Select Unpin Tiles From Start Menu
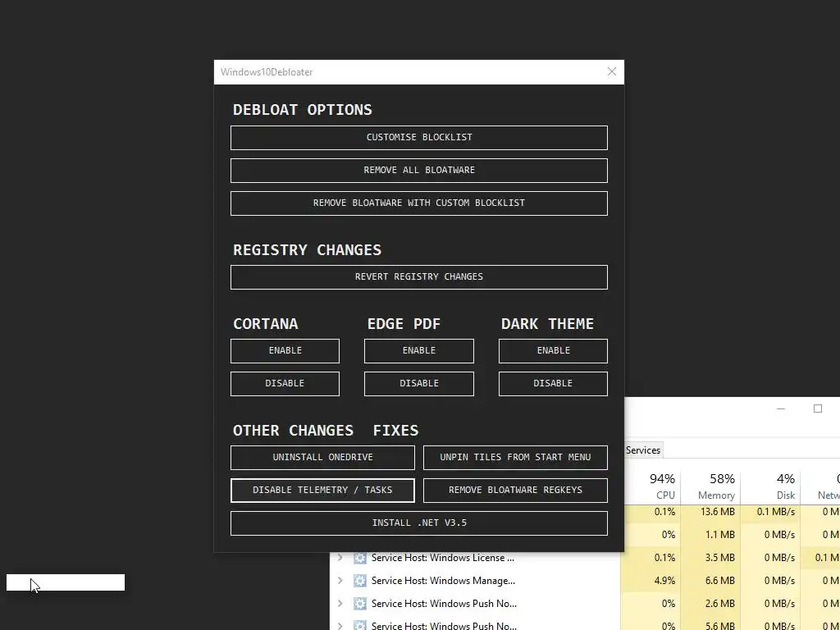This screenshot has height=630, width=840. point(515,458)
